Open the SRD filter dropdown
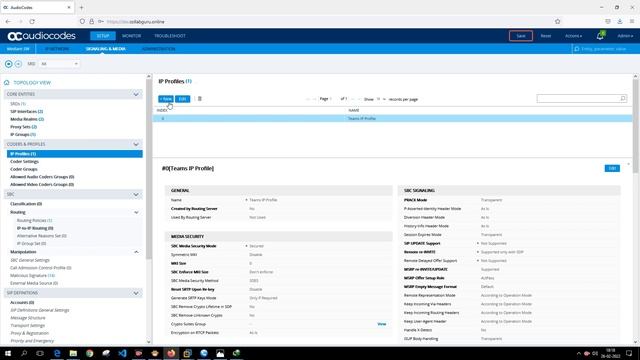 (60, 64)
